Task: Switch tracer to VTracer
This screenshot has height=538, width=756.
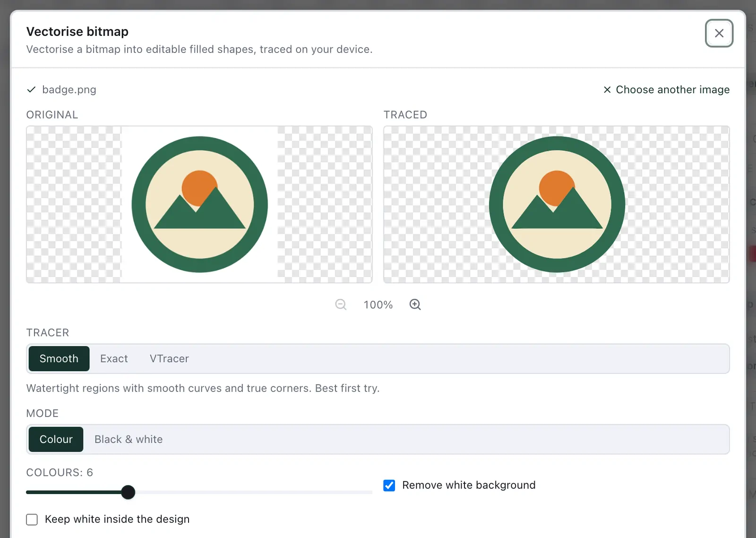Action: [169, 358]
